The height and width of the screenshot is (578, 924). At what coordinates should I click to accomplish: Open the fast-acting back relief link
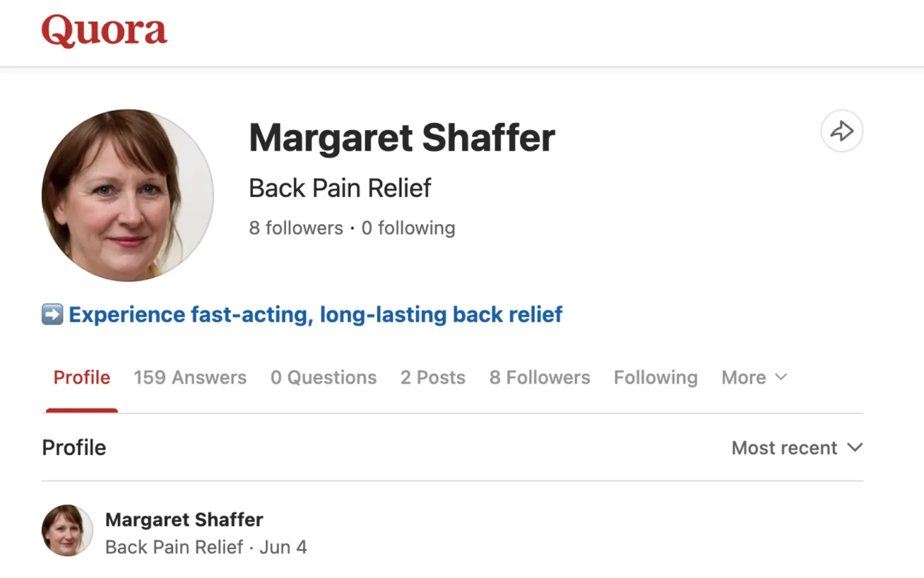[x=316, y=314]
